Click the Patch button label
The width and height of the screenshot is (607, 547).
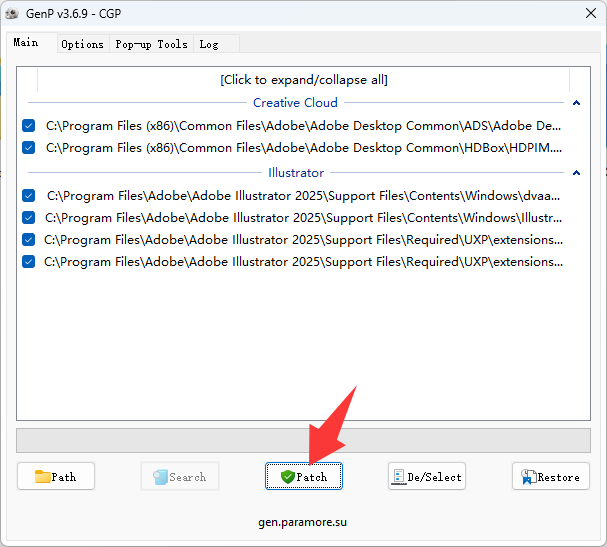[312, 477]
